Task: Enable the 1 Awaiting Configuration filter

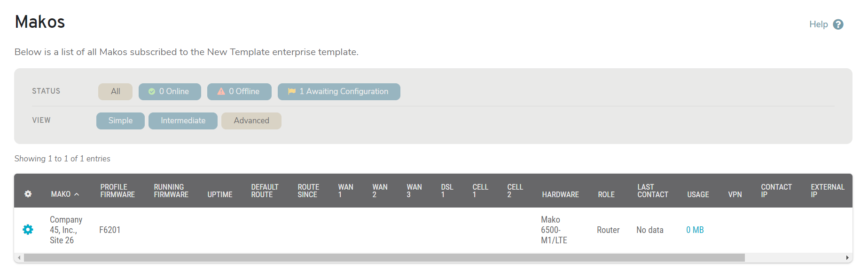Action: (338, 91)
